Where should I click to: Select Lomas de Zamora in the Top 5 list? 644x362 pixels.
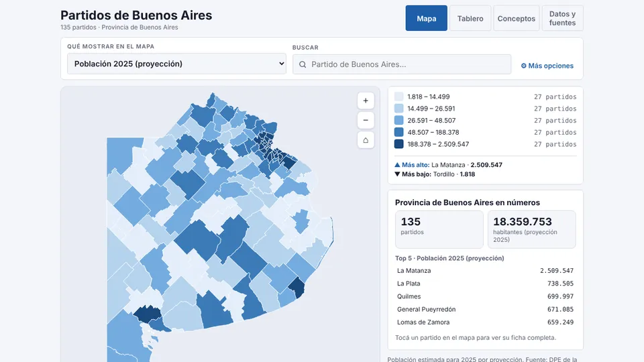(x=485, y=322)
